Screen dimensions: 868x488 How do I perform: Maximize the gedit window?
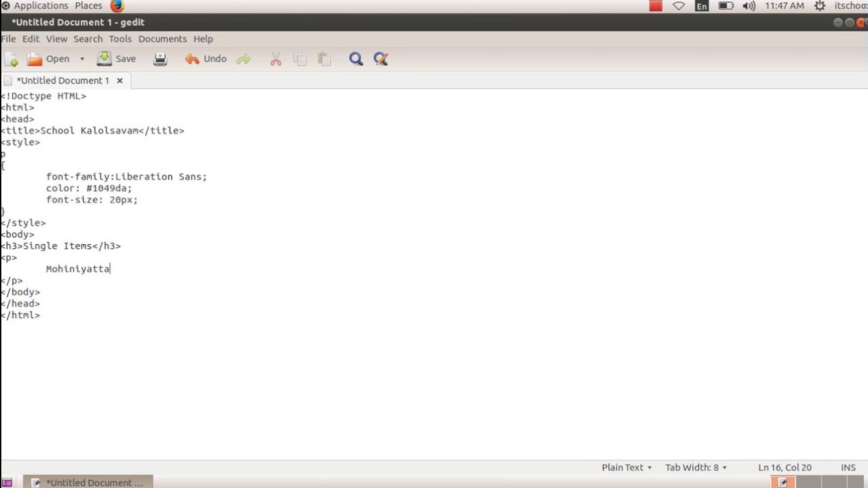(x=850, y=22)
